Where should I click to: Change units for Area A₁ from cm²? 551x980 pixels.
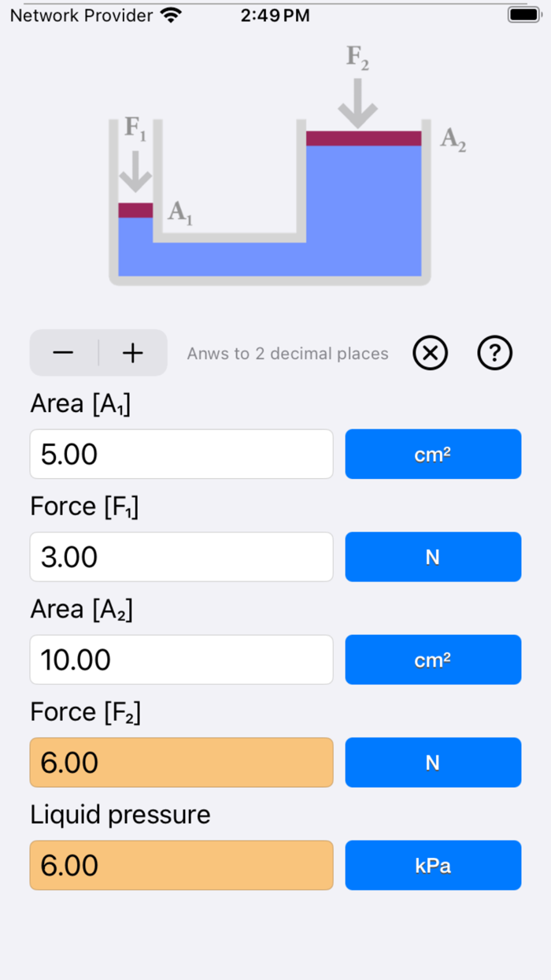tap(433, 454)
